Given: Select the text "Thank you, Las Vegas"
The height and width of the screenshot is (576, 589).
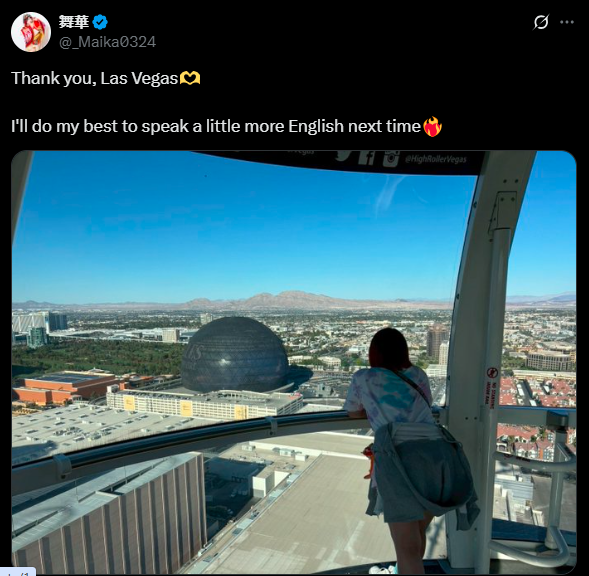Looking at the screenshot, I should tap(95, 79).
